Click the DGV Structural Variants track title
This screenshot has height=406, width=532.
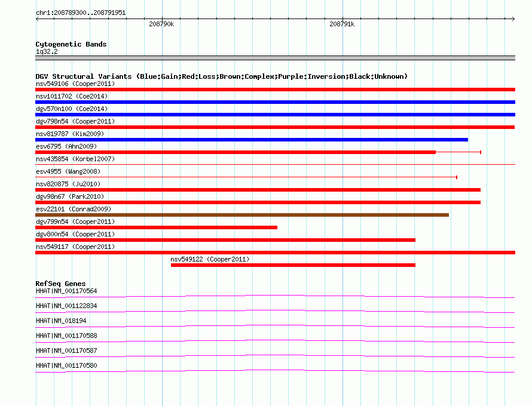tap(222, 76)
